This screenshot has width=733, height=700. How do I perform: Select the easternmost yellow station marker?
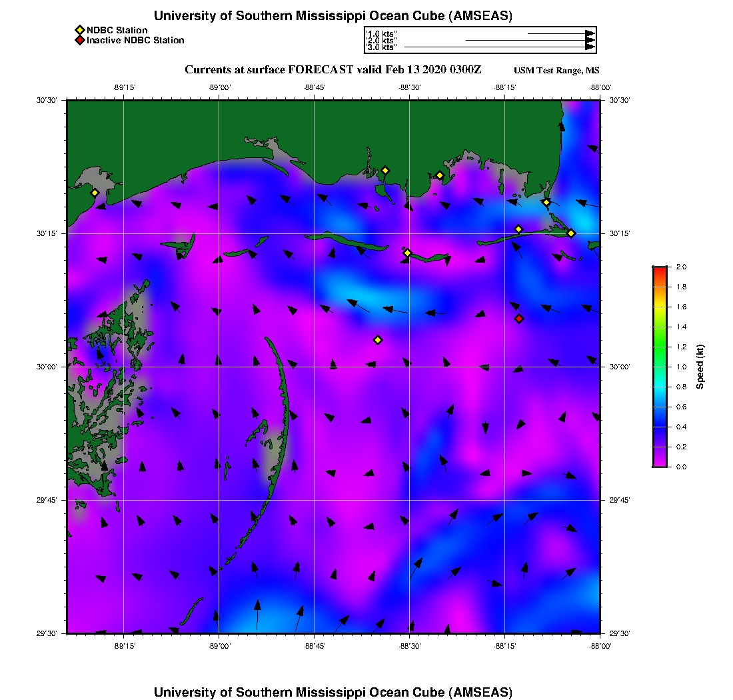(x=571, y=233)
